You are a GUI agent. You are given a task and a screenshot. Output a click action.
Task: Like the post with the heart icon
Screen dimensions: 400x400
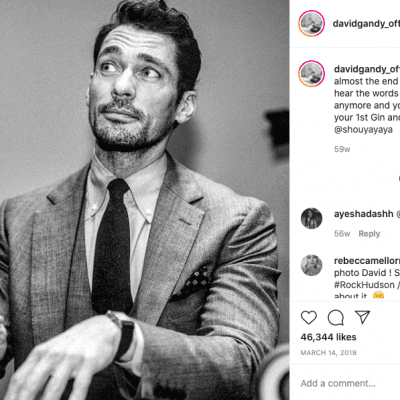tap(309, 318)
